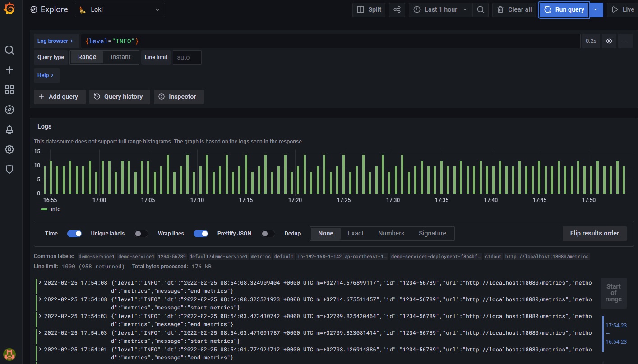Open the Server Admin shield icon
The width and height of the screenshot is (638, 364).
point(9,169)
